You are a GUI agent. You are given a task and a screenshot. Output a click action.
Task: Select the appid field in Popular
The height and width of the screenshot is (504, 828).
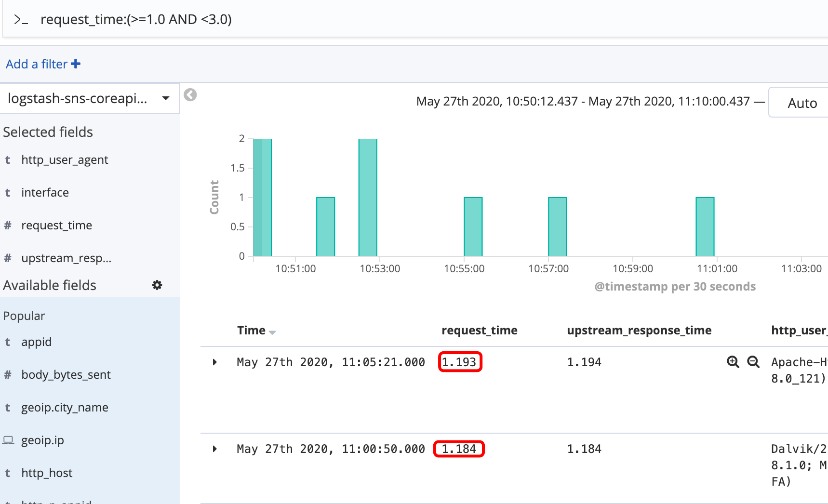(37, 342)
